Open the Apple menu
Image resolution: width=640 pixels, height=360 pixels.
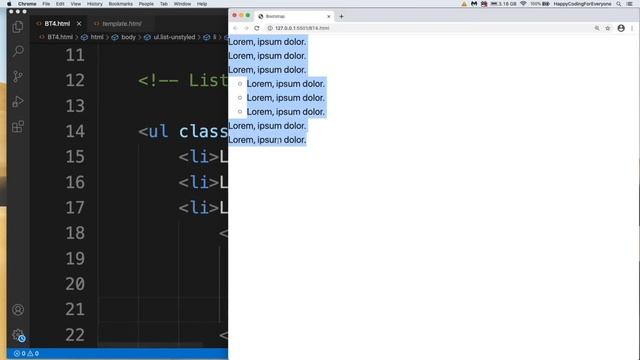9,4
